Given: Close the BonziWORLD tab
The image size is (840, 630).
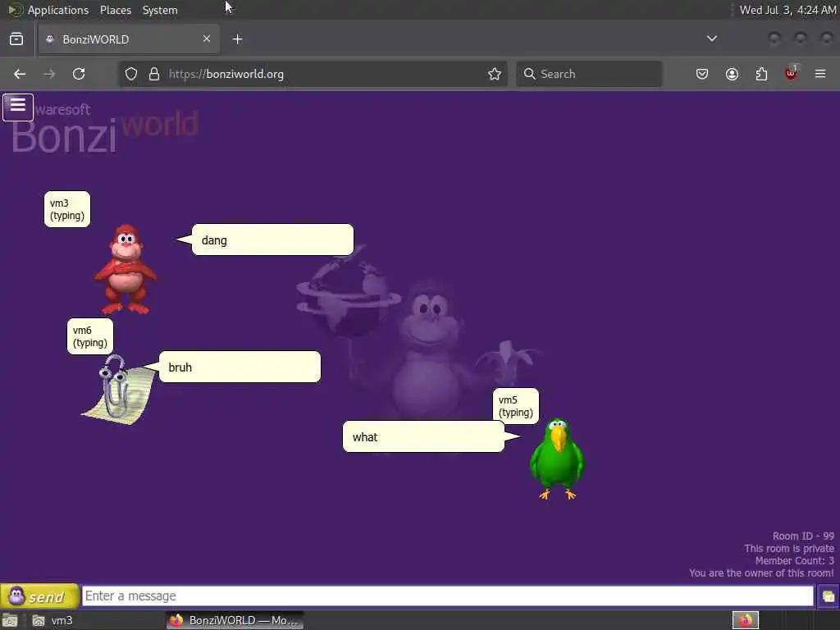Looking at the screenshot, I should point(207,39).
